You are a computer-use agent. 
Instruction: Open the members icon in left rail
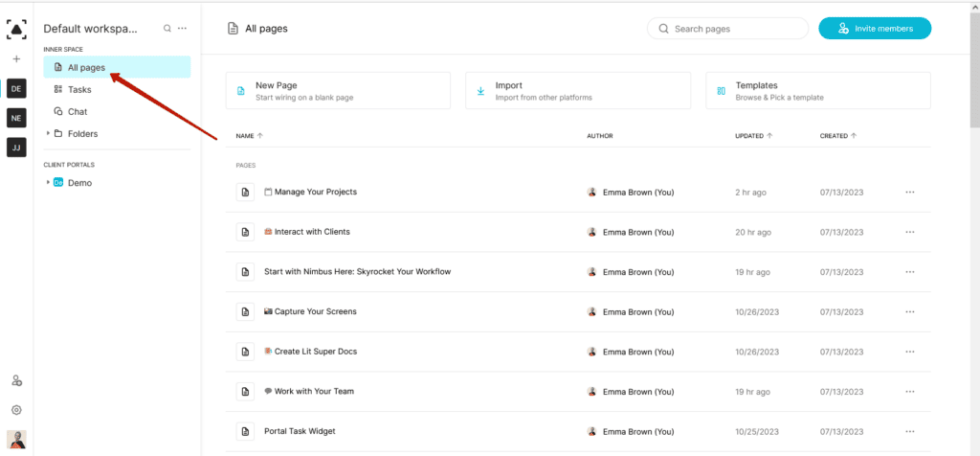pos(16,381)
